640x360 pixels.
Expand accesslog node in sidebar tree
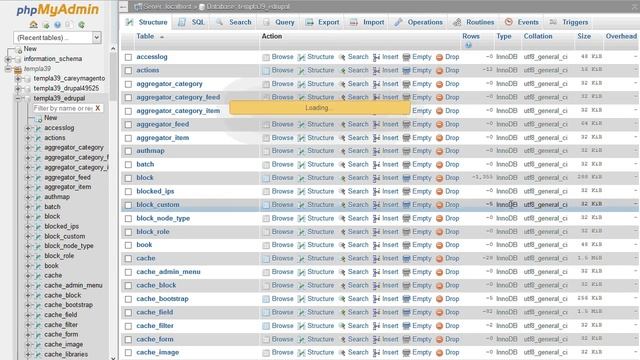tap(28, 128)
